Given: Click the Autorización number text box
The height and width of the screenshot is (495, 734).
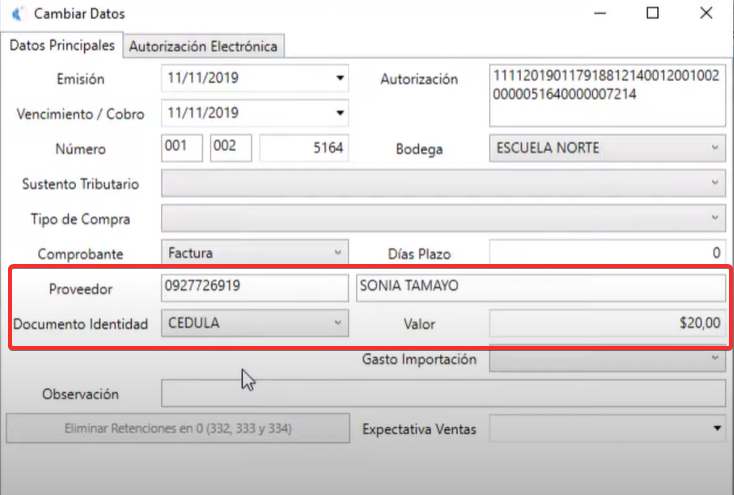Looking at the screenshot, I should (x=607, y=96).
